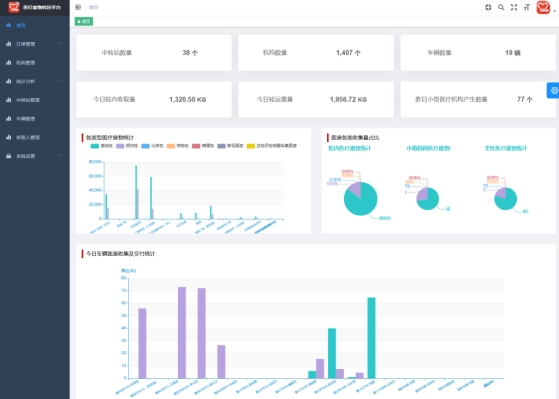Click the home icon in the sidebar
Image resolution: width=559 pixels, height=399 pixels.
[9, 25]
